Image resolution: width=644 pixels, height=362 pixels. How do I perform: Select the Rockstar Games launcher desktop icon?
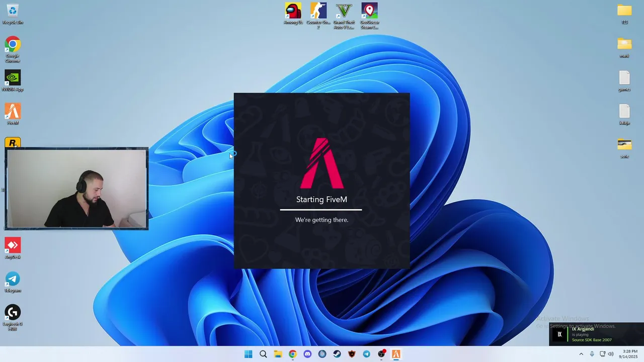13,142
